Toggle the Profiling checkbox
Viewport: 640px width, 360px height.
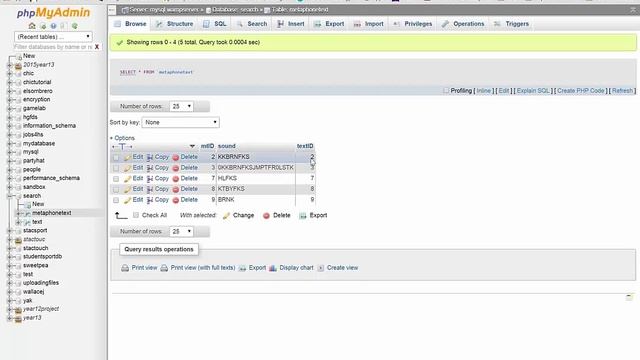(x=446, y=91)
